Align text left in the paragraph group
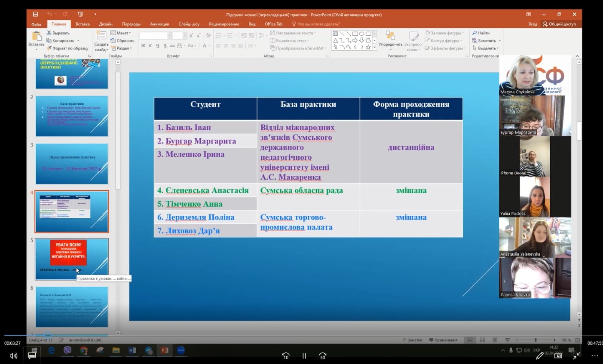 [218, 46]
